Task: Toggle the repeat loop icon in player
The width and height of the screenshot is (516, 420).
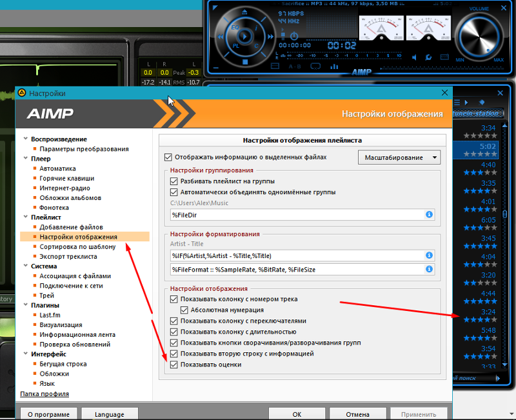Action: 315,66
